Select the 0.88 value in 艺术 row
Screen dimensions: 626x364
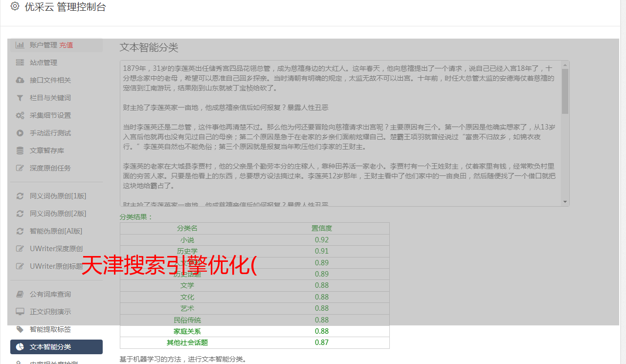322,308
